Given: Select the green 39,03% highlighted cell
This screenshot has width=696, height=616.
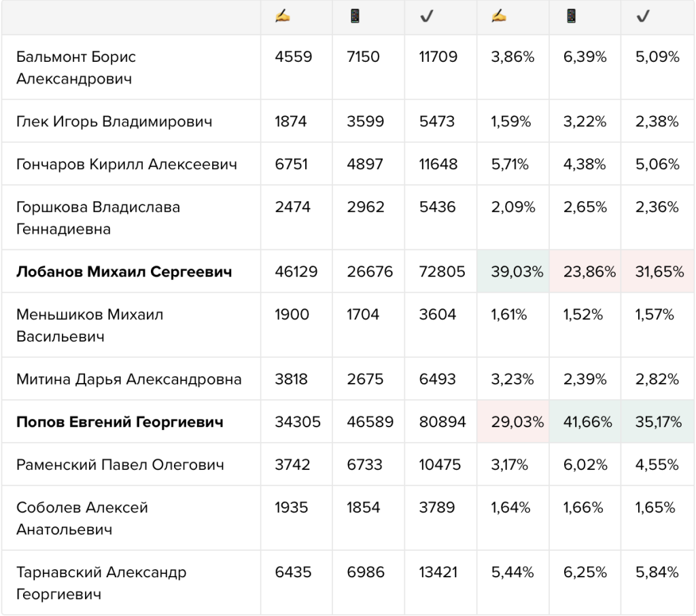Looking at the screenshot, I should pyautogui.click(x=513, y=272).
